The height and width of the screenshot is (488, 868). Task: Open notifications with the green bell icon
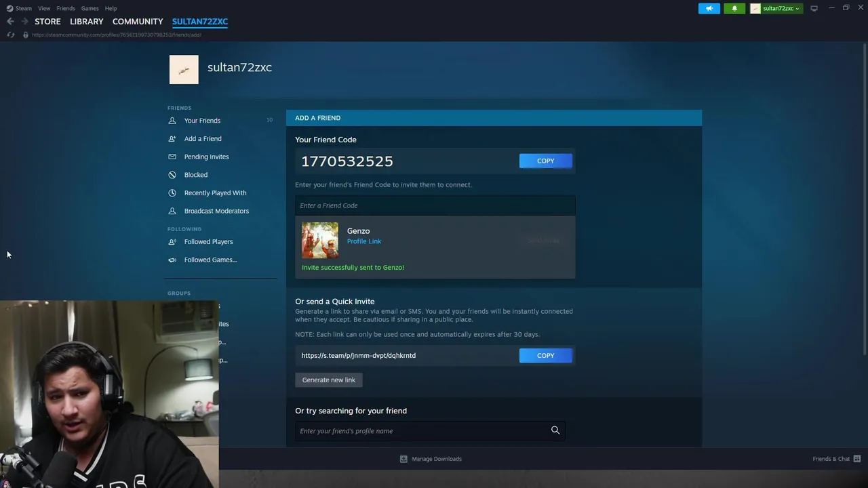pos(734,8)
